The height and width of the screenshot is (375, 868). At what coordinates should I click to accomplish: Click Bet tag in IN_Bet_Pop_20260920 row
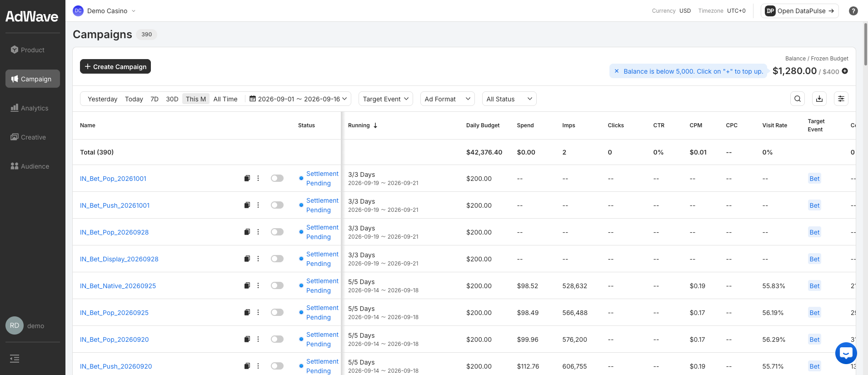(814, 339)
